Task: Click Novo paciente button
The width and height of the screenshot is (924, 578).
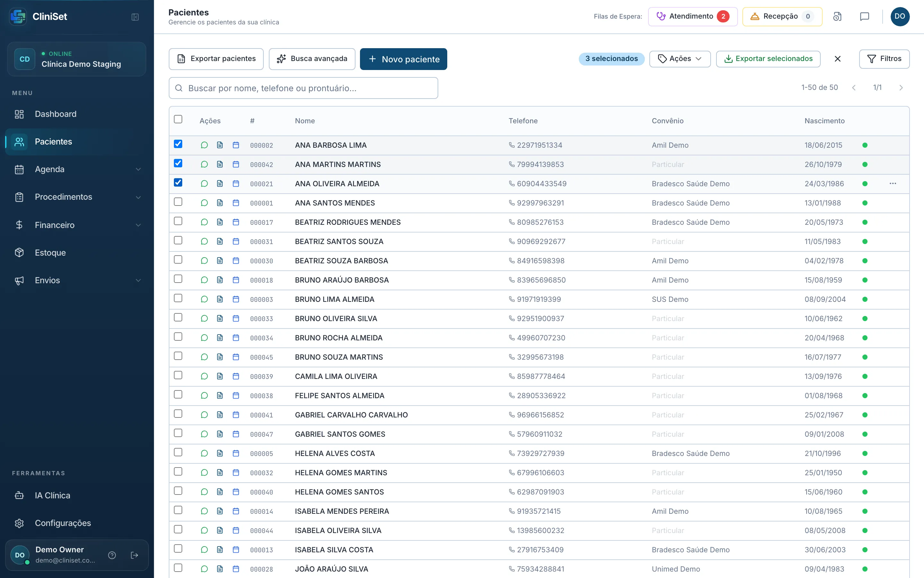Action: 403,59
